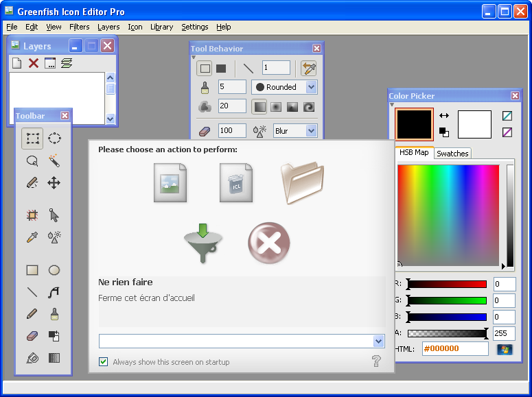The height and width of the screenshot is (397, 532).
Task: Click the white background color swatch
Action: point(474,124)
